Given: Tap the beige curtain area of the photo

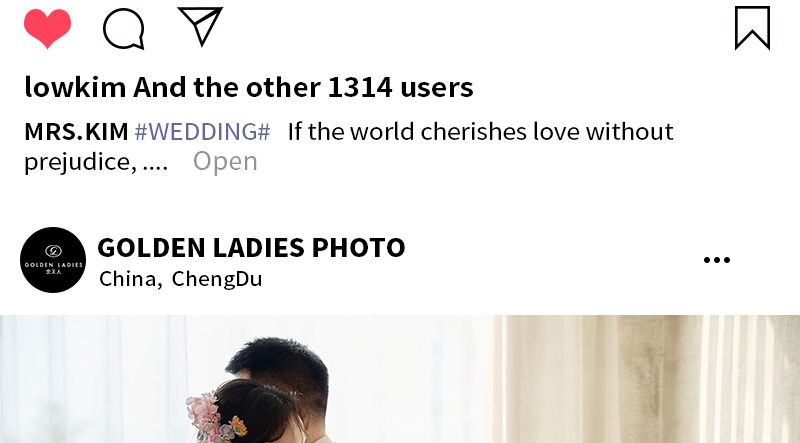Looking at the screenshot, I should point(643,379).
